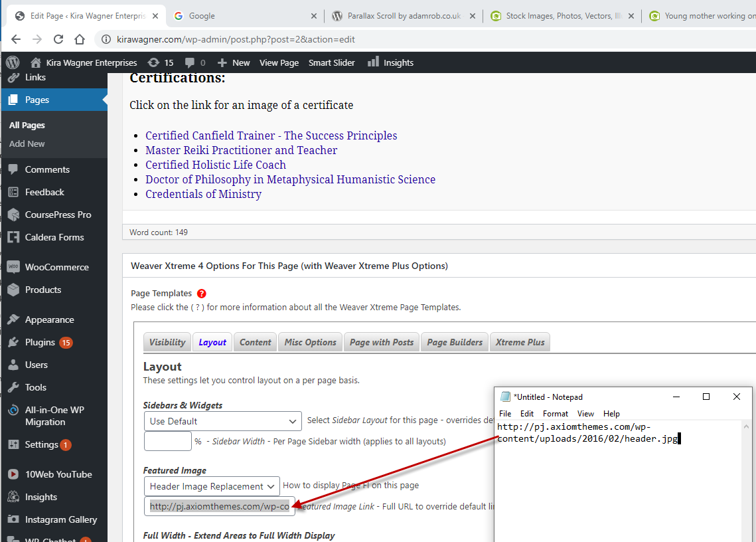Open Plugins in the admin sidebar
The width and height of the screenshot is (756, 542).
pos(40,342)
